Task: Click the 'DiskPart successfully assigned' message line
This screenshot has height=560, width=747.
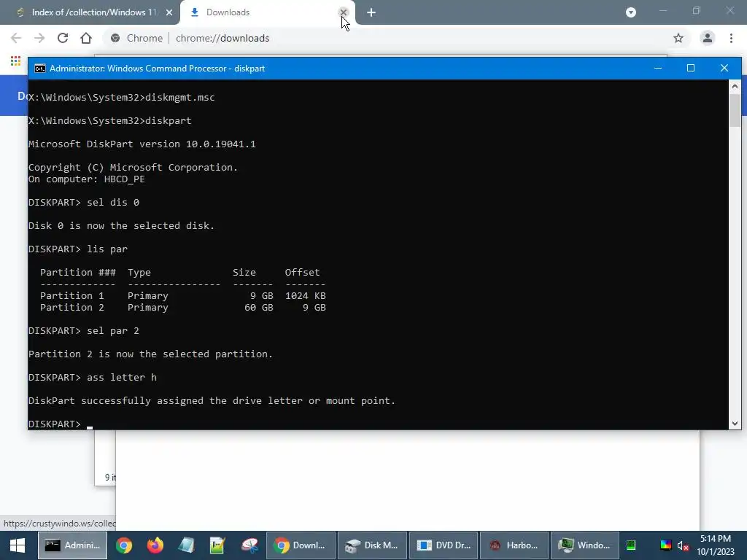Action: (x=212, y=400)
